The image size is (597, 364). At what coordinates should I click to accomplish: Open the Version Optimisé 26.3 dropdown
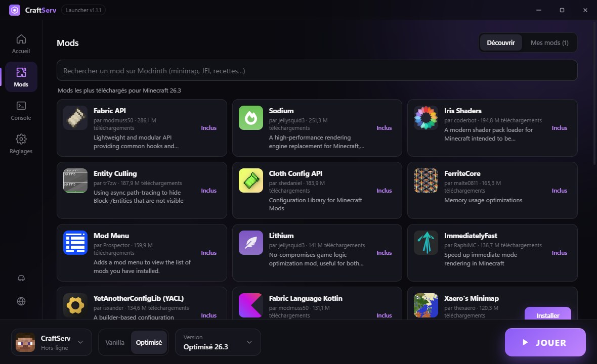coord(218,342)
